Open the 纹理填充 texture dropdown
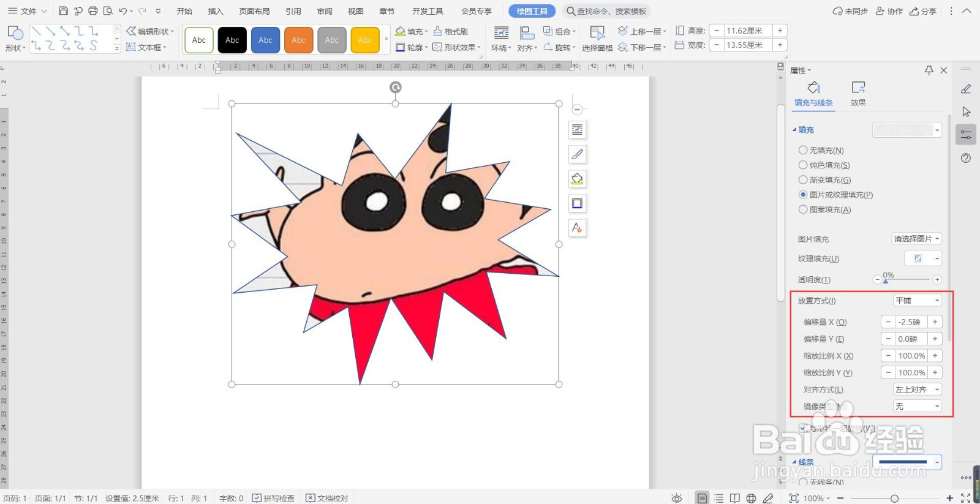980x504 pixels. coord(924,258)
